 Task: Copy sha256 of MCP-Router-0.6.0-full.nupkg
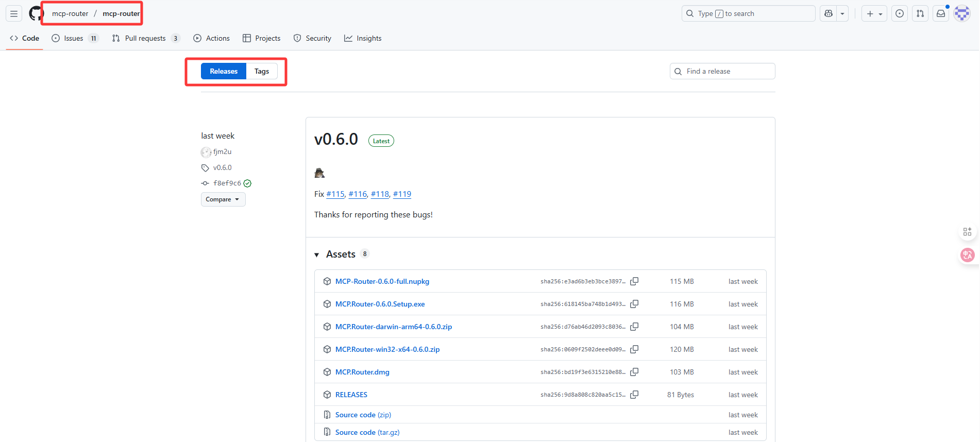coord(634,281)
